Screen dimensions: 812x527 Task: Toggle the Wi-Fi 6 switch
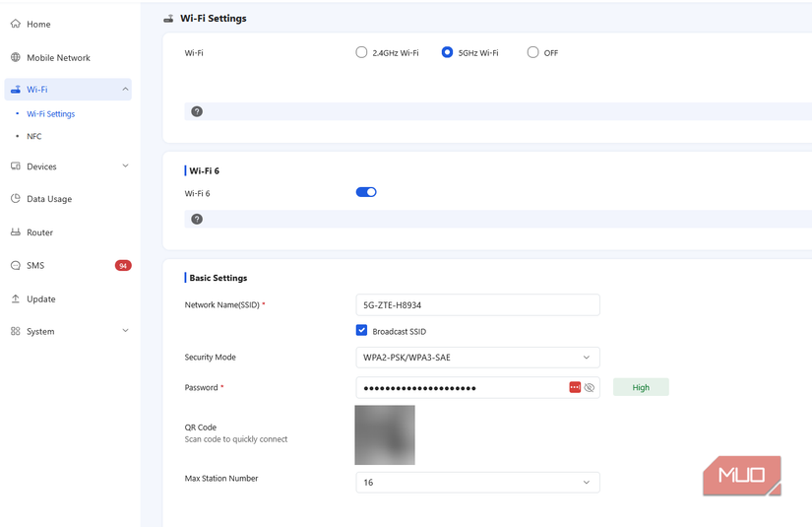(x=366, y=192)
